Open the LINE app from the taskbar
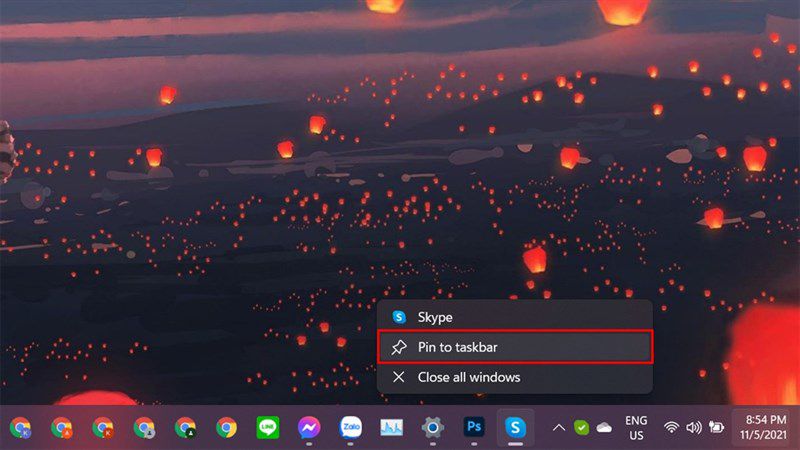The image size is (800, 450). pos(268,428)
